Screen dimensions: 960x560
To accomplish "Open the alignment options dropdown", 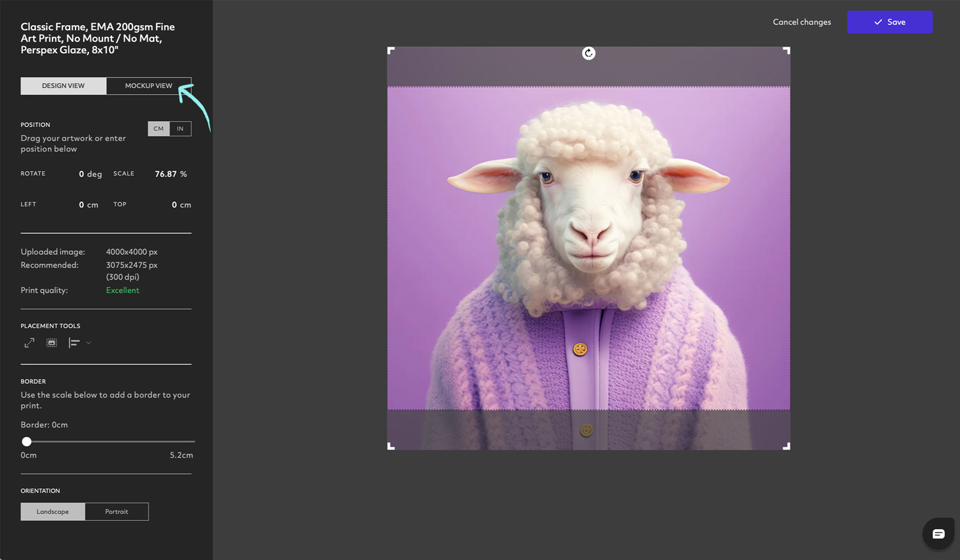I will (89, 342).
